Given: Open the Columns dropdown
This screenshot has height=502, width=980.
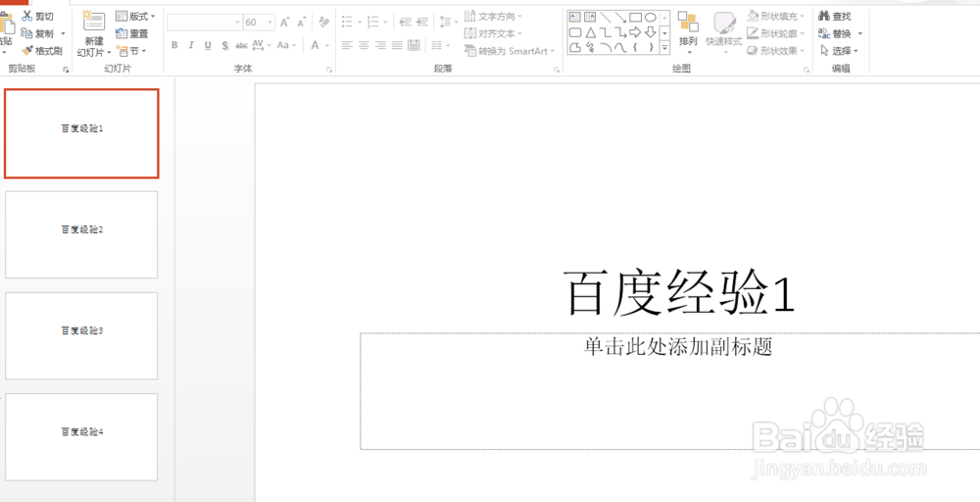Looking at the screenshot, I should tap(441, 45).
